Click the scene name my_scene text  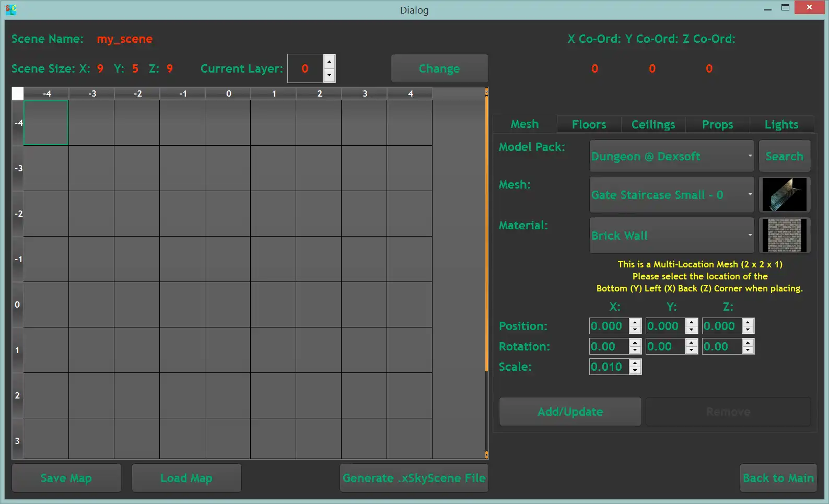pyautogui.click(x=125, y=39)
